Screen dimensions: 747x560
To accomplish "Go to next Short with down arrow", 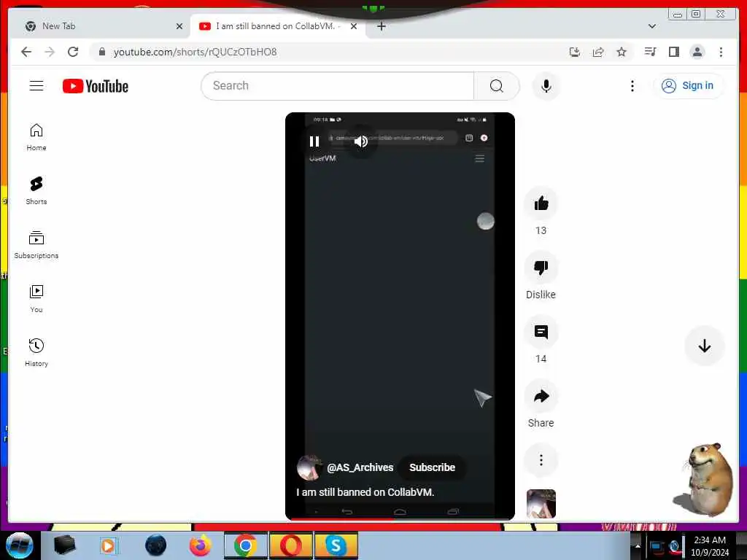I will coord(704,346).
